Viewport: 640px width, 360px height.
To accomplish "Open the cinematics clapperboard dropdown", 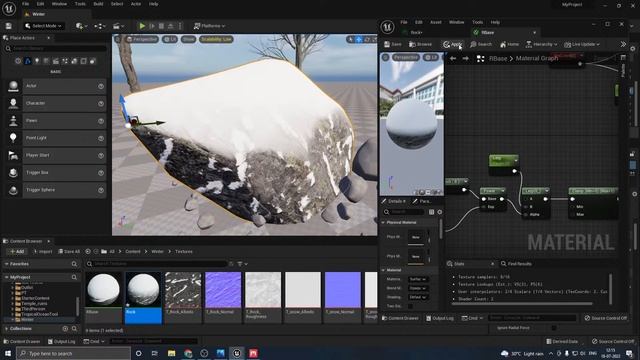I will click(118, 26).
